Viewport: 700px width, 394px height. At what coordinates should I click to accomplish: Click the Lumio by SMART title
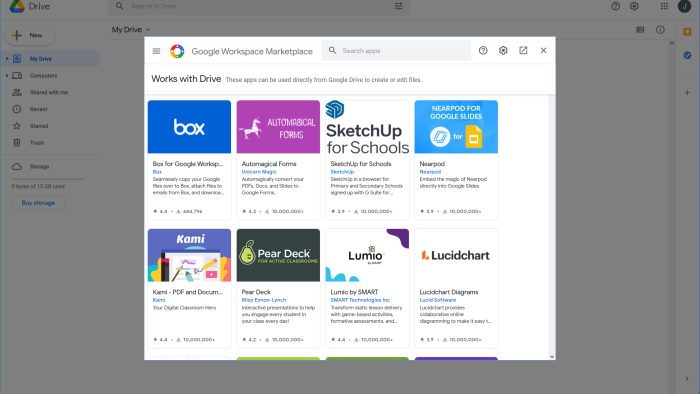click(x=354, y=292)
